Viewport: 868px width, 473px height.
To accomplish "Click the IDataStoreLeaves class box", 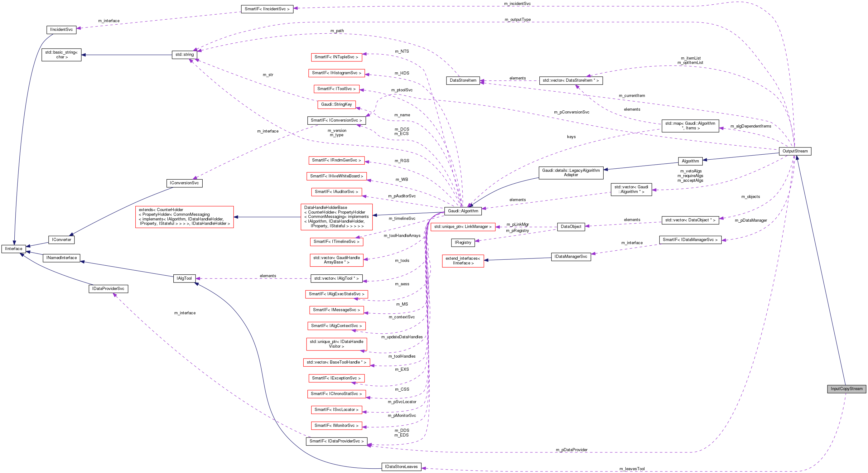I will click(401, 466).
